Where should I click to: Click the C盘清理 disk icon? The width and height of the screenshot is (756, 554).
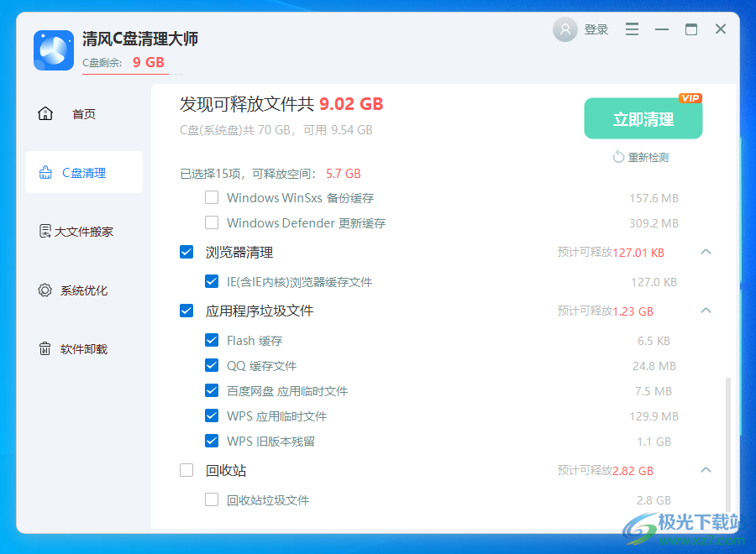point(46,172)
